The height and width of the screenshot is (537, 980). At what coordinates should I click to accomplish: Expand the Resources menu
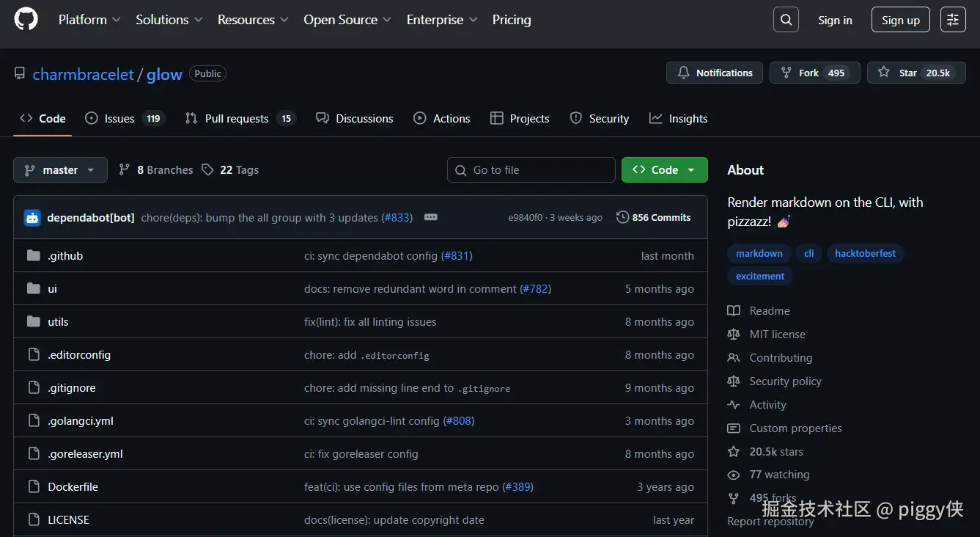253,20
